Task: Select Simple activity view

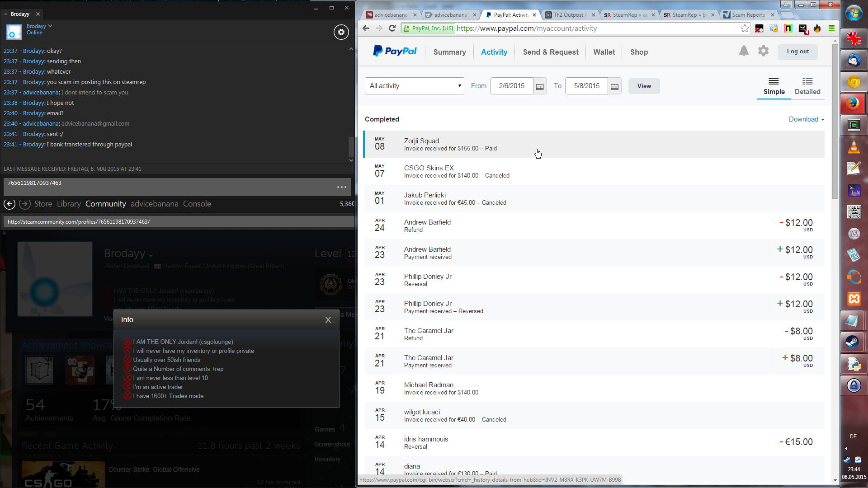Action: pos(774,86)
